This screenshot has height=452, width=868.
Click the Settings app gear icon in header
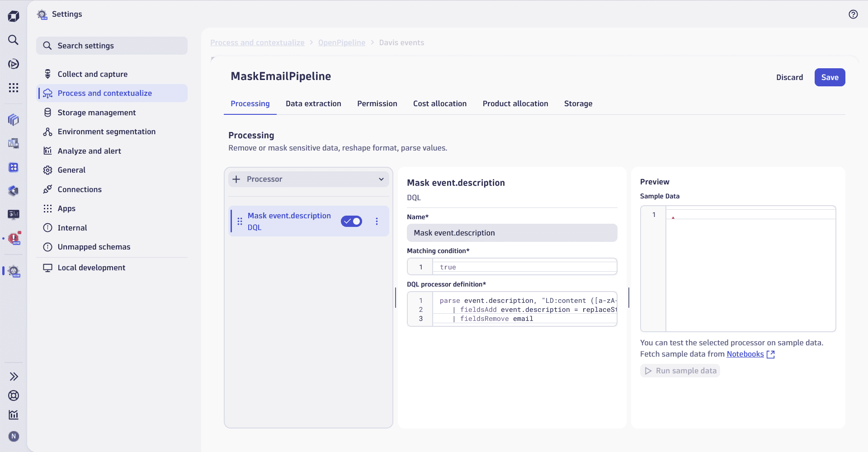click(42, 14)
